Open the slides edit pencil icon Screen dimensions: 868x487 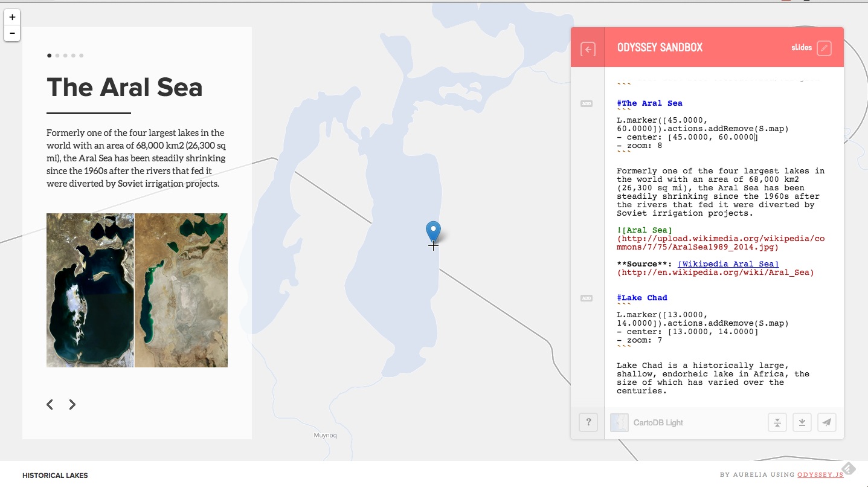click(x=824, y=48)
